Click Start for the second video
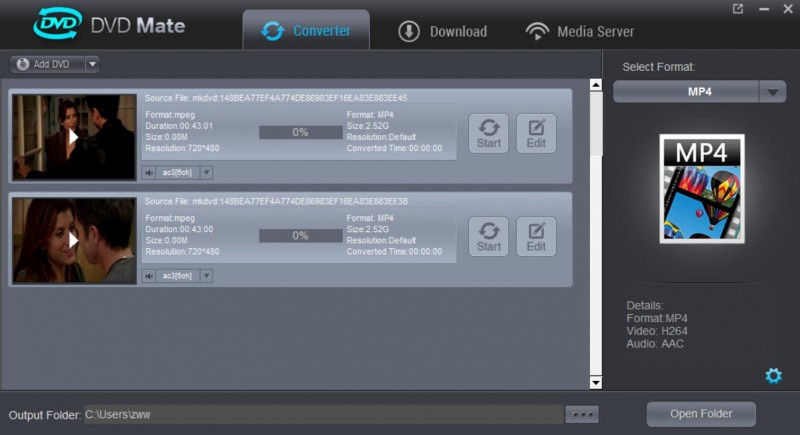 tap(488, 237)
